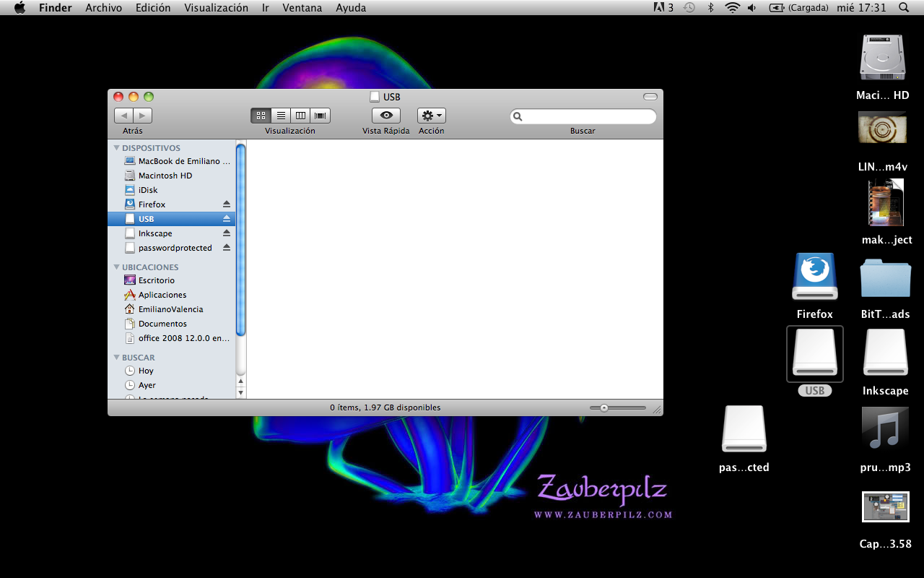Open the Visualización menu
The height and width of the screenshot is (578, 924).
click(x=217, y=8)
